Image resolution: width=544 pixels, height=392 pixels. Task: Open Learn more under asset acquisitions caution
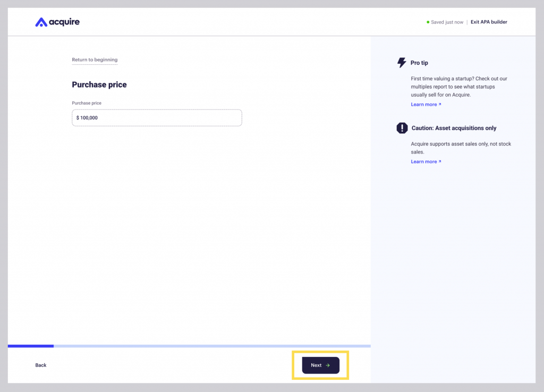[x=424, y=161]
